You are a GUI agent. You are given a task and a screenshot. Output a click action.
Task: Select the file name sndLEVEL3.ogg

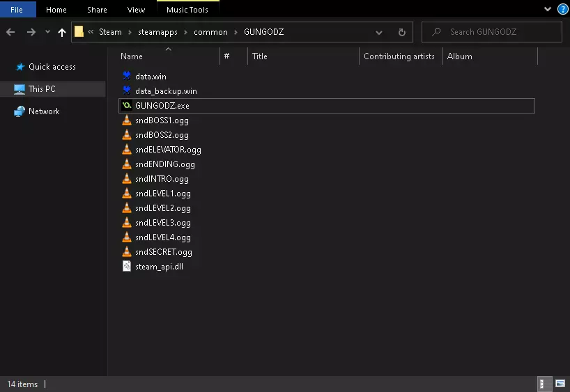pyautogui.click(x=163, y=223)
